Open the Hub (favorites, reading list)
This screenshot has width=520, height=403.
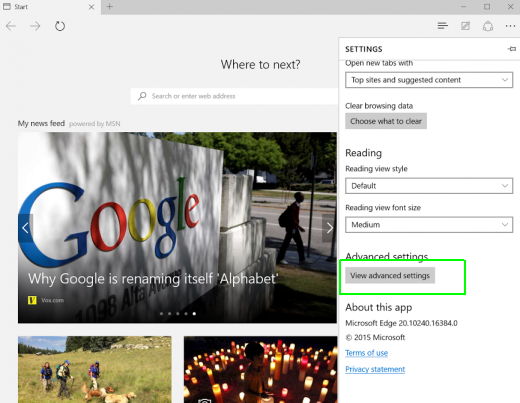443,26
